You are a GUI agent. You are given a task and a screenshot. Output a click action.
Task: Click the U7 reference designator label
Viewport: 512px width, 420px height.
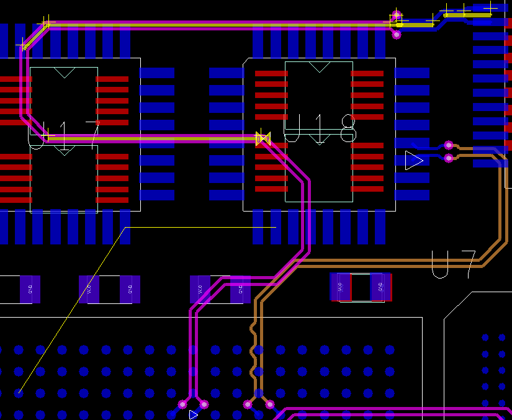(x=454, y=264)
